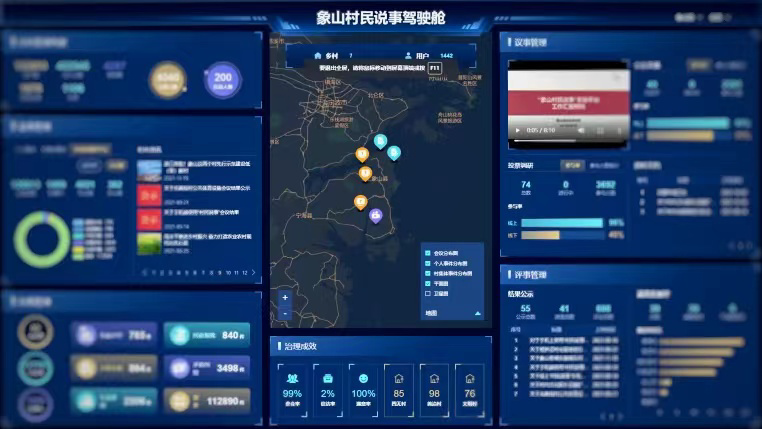Viewport: 762px width, 429px height.
Task: Click the 治理成效 section title
Action: pyautogui.click(x=300, y=346)
